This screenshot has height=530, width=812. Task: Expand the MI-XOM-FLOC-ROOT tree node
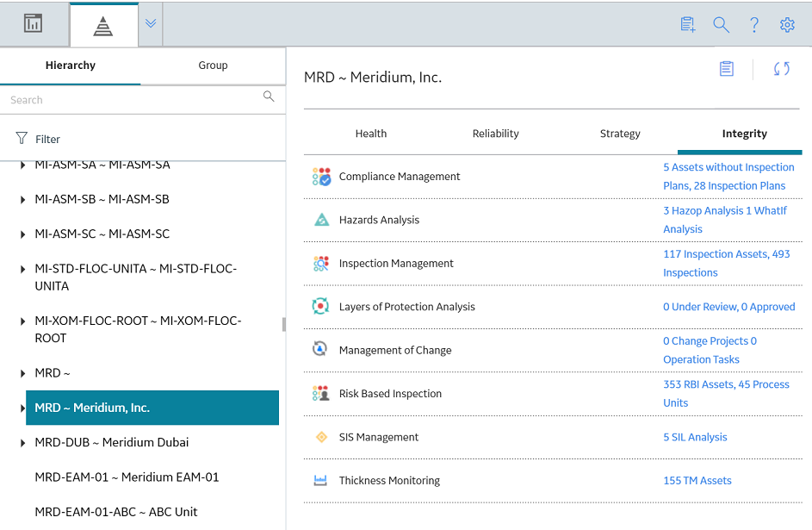click(22, 321)
